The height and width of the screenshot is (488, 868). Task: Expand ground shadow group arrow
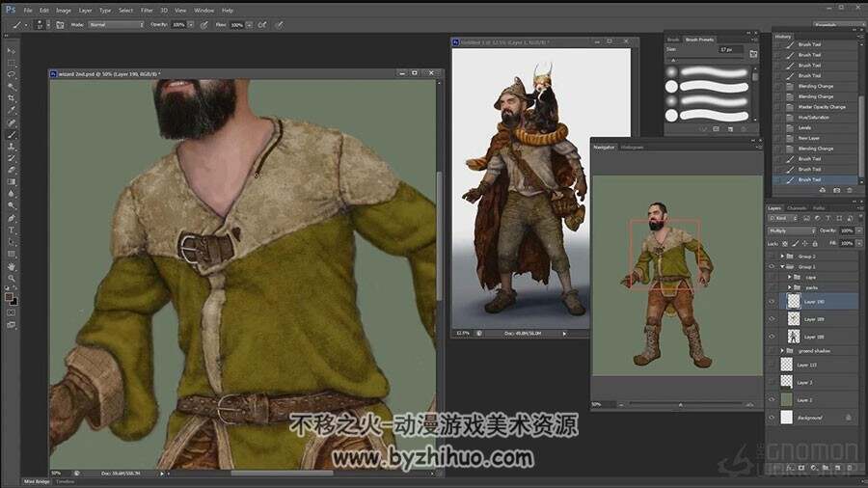point(782,351)
